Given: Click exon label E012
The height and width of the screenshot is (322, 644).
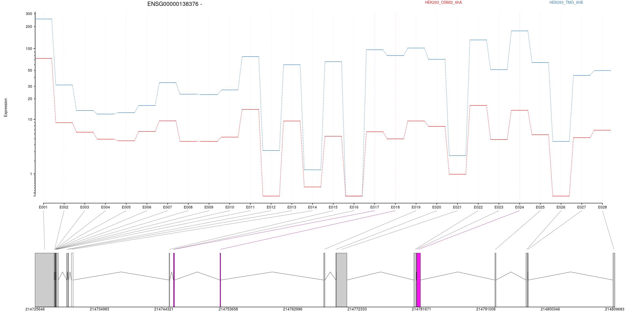Looking at the screenshot, I should click(x=271, y=207).
